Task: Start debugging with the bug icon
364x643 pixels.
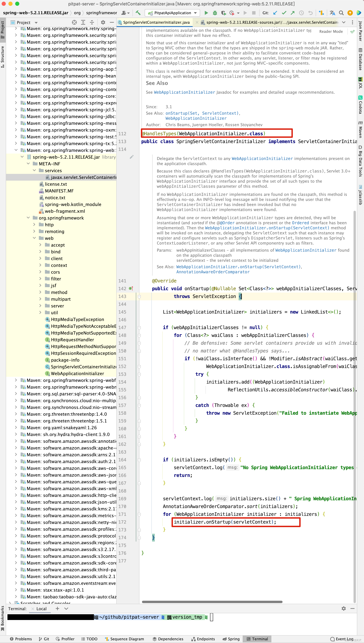Action: [x=215, y=13]
